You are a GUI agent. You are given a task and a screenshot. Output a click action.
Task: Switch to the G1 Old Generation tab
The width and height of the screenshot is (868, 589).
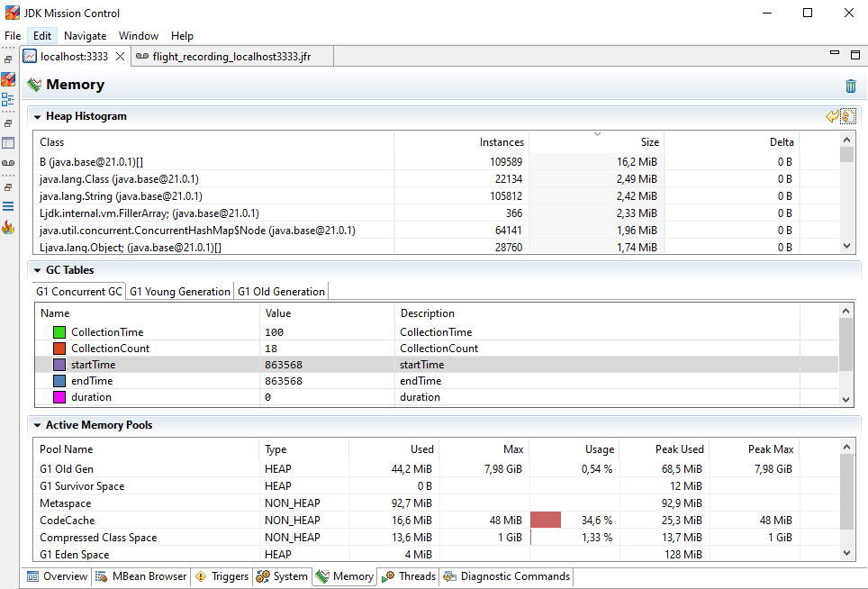[x=281, y=291]
